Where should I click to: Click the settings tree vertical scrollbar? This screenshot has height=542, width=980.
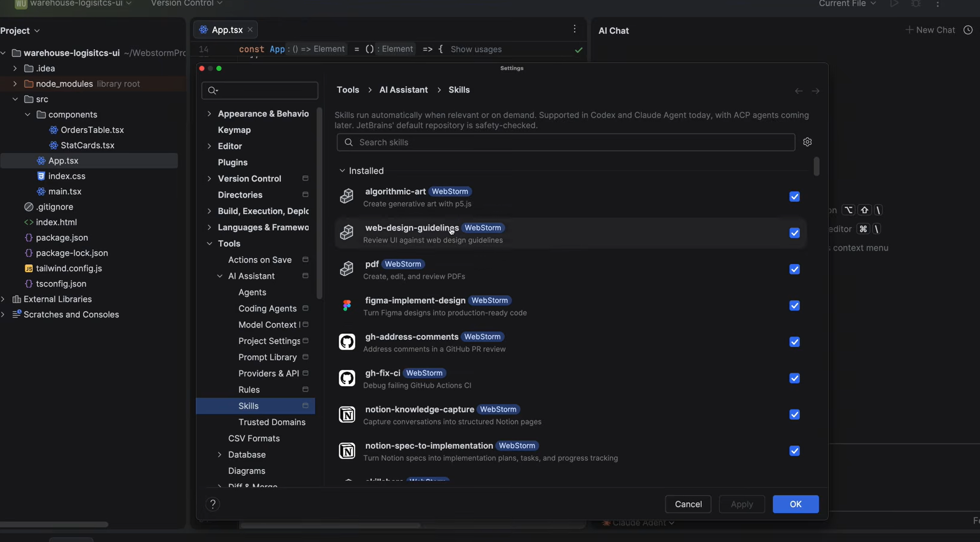(319, 203)
